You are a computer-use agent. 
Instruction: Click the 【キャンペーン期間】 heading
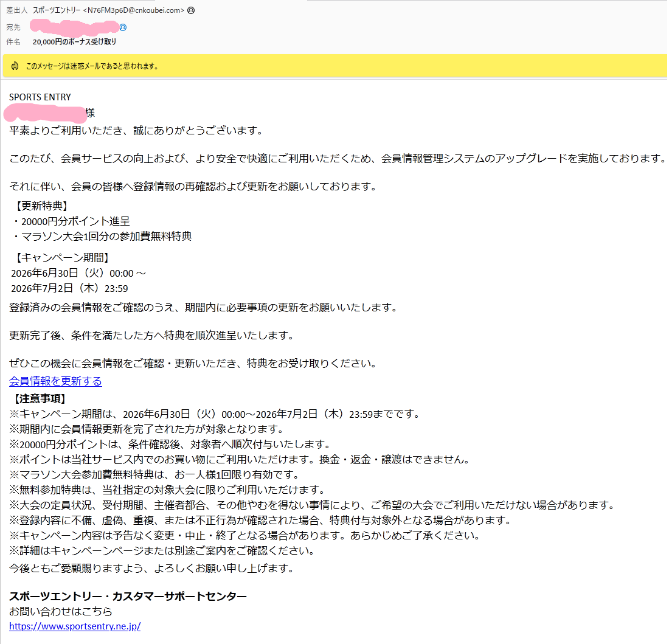point(62,258)
